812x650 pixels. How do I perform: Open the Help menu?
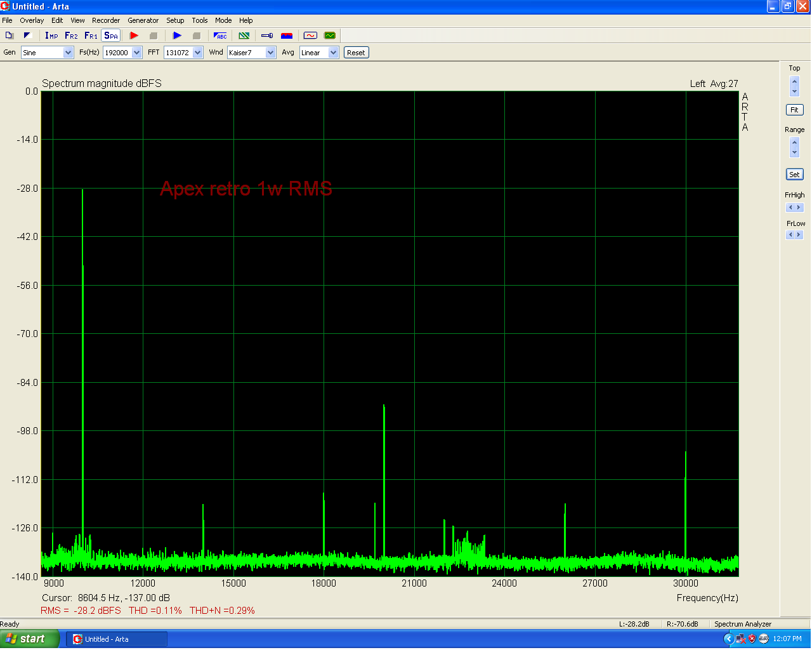click(x=246, y=20)
